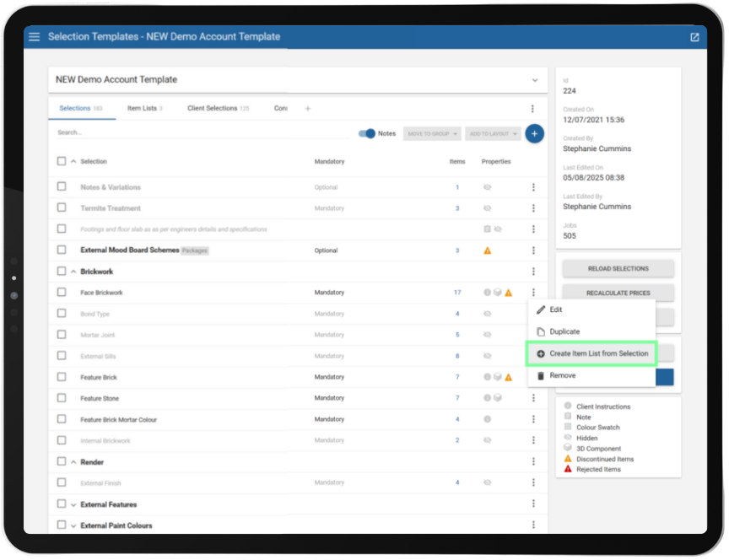Image resolution: width=729 pixels, height=560 pixels.
Task: Expand the External Features group
Action: [73, 504]
